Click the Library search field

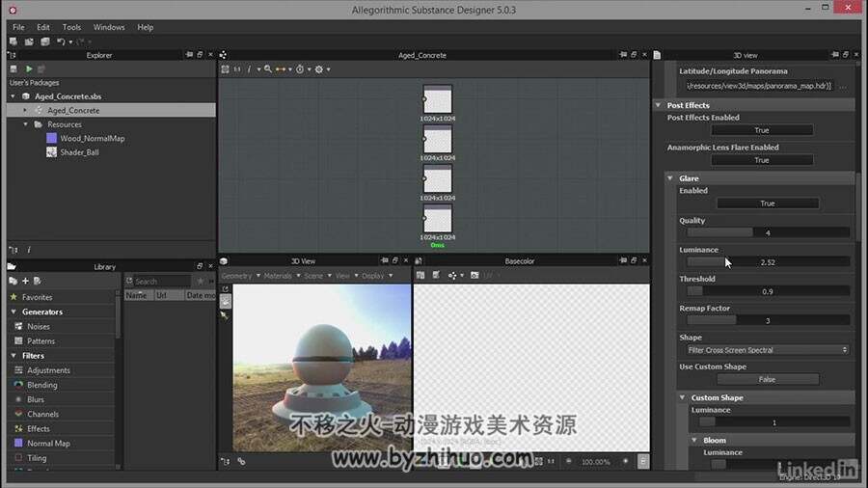tap(162, 281)
